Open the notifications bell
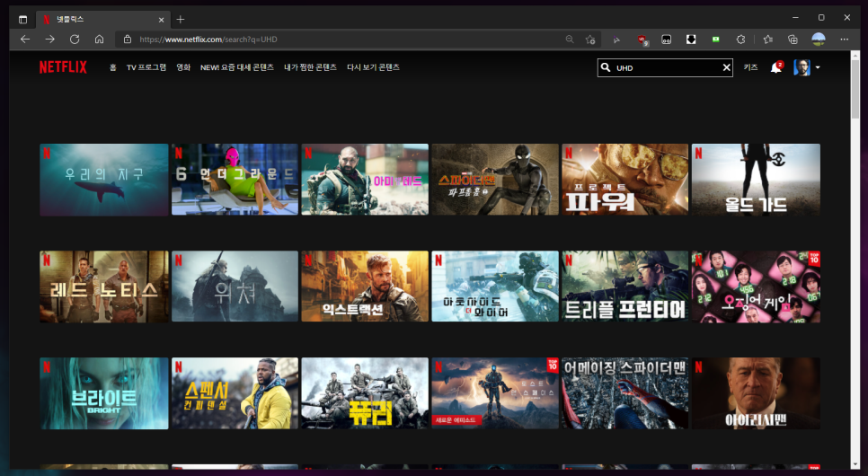 (776, 67)
